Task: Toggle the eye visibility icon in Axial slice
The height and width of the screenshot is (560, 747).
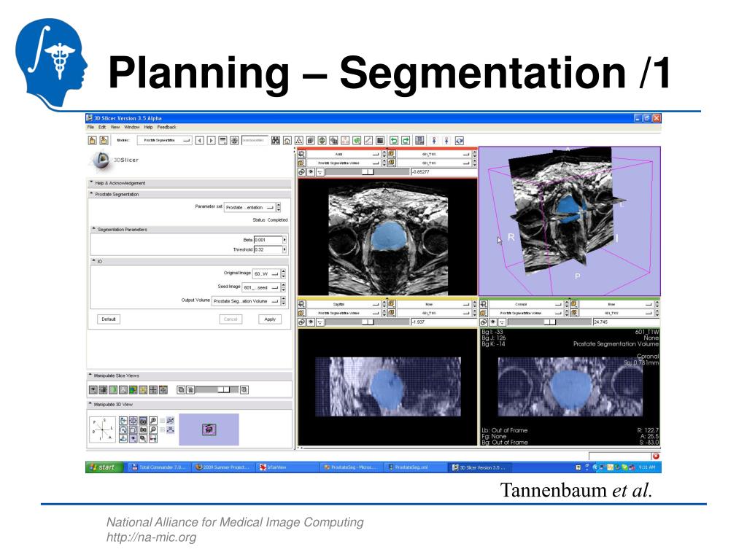Action: [x=311, y=172]
